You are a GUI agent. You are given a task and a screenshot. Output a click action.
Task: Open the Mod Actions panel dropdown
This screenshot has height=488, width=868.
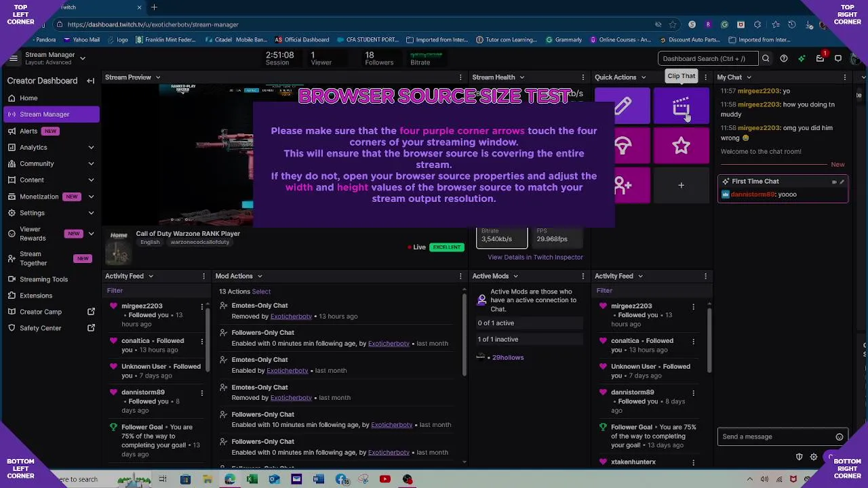[x=260, y=276]
